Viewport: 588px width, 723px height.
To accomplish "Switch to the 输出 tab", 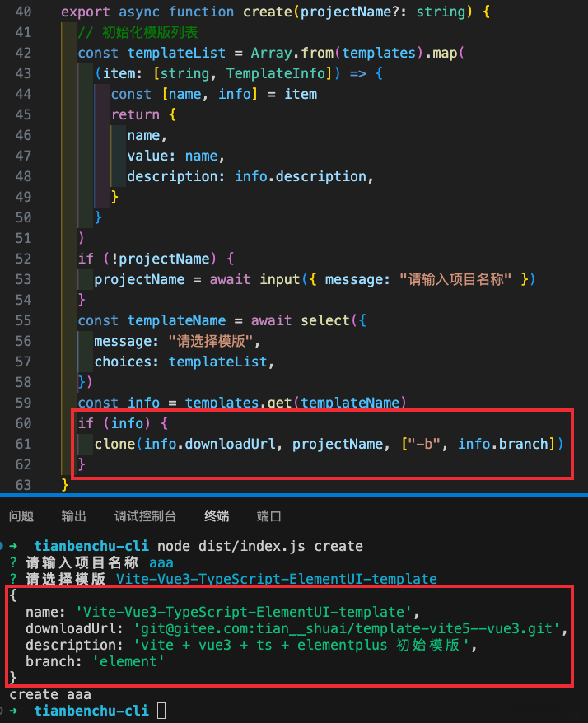I will [74, 516].
